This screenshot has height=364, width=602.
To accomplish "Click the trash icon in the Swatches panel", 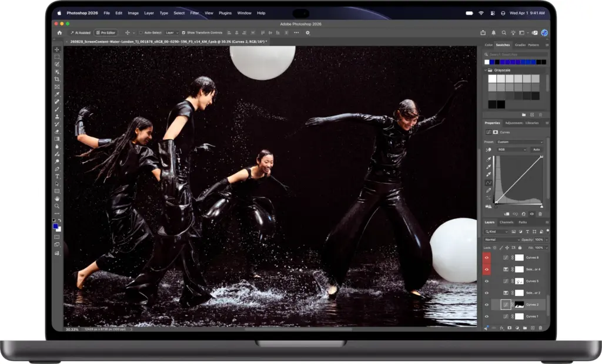I will click(x=540, y=114).
